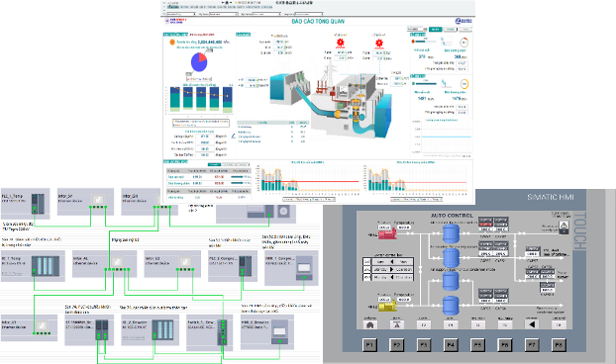Select the teal tab above production table
Image resolution: width=616 pixels, height=364 pixels.
214,165
